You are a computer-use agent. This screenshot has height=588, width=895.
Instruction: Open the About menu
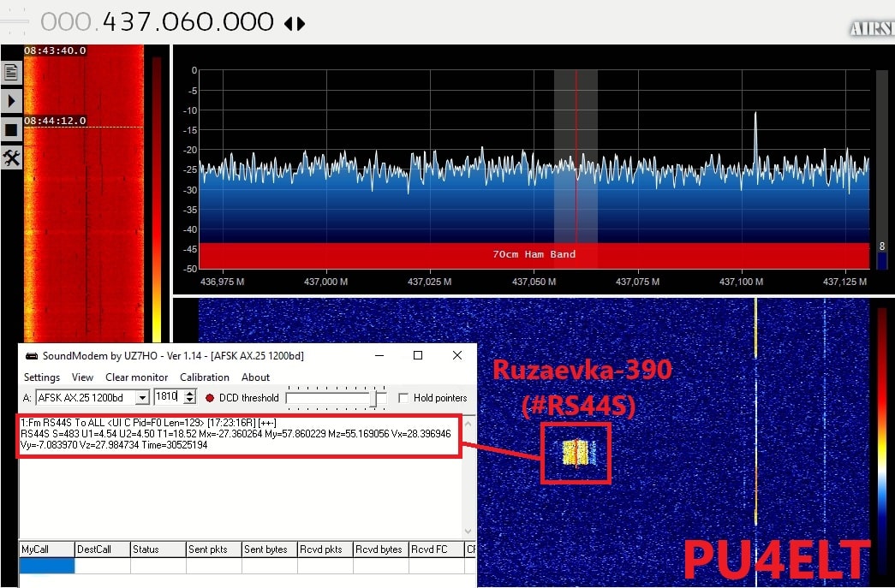tap(255, 377)
